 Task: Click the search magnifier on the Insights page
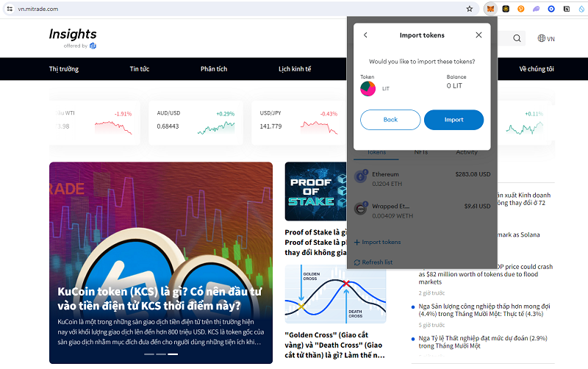[x=517, y=38]
